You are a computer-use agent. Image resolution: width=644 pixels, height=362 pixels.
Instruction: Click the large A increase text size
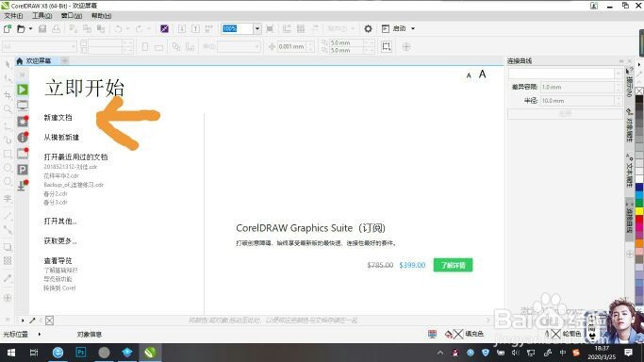coord(483,74)
